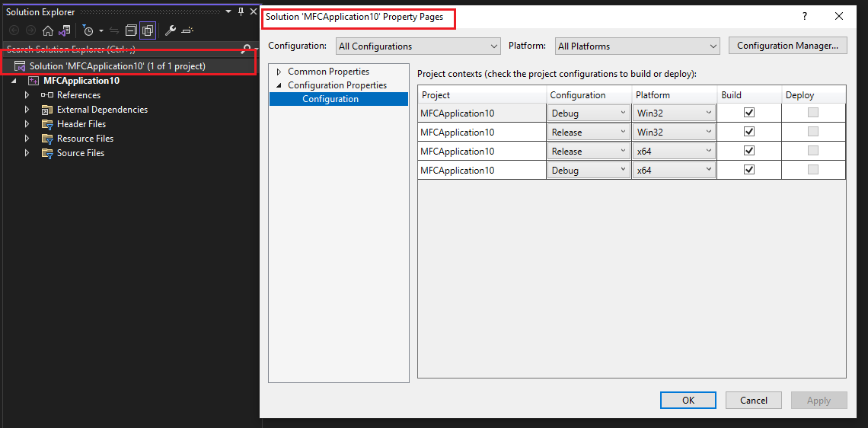Close the Solution Explorer panel

click(253, 11)
